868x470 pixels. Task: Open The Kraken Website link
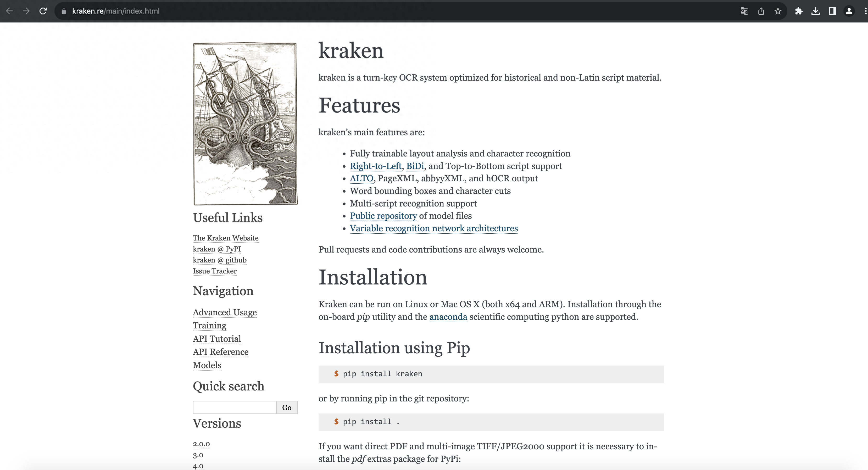coord(225,238)
